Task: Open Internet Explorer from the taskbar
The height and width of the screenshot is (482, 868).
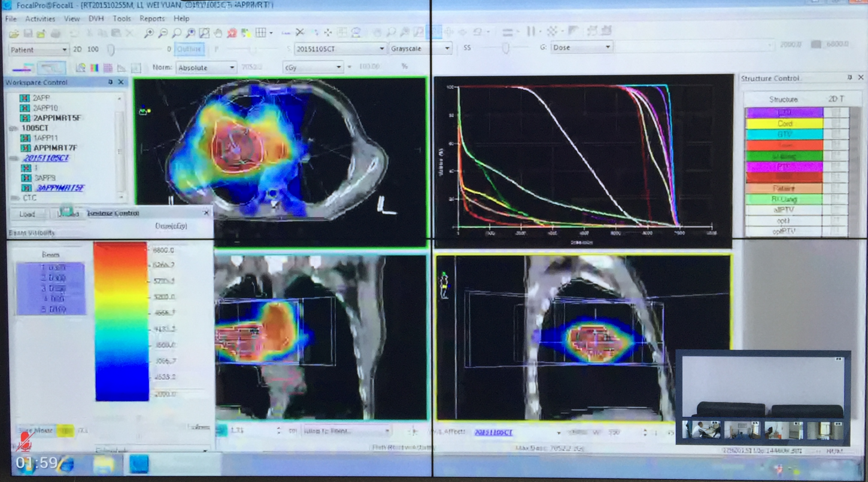Action: [65, 463]
